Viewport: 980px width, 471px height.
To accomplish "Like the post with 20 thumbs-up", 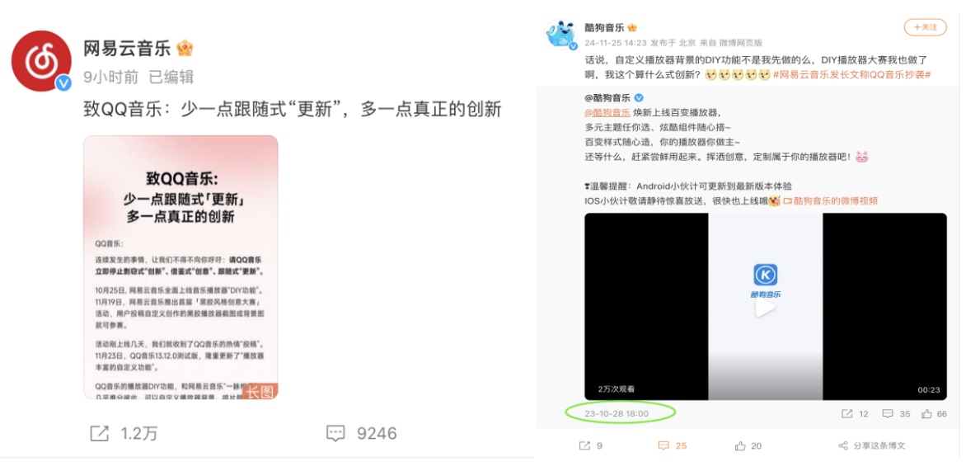I will [x=741, y=446].
